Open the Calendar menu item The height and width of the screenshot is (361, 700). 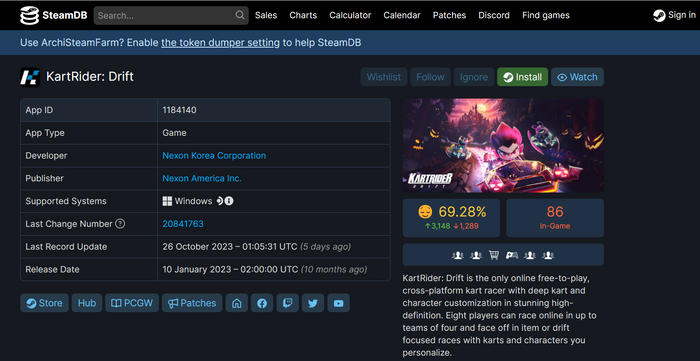coord(402,15)
